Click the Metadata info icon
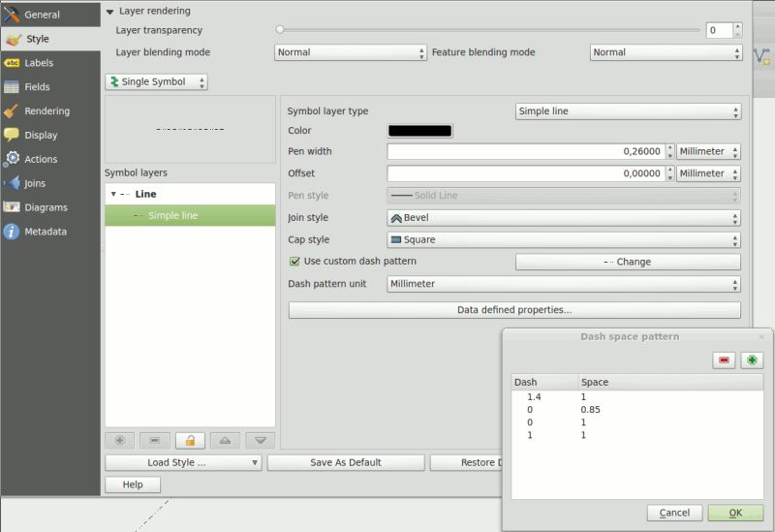Image resolution: width=775 pixels, height=532 pixels. 11,232
